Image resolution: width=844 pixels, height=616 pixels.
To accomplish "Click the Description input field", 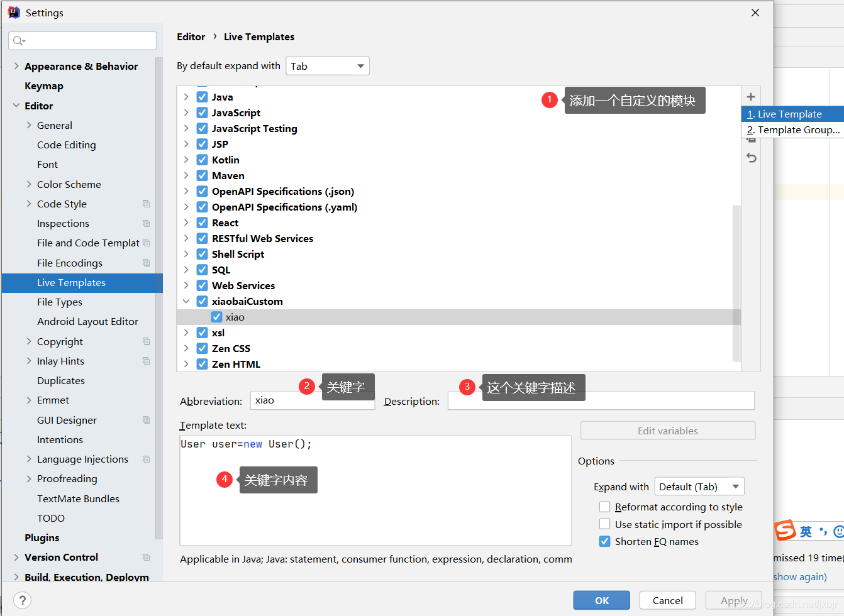I will tap(601, 400).
